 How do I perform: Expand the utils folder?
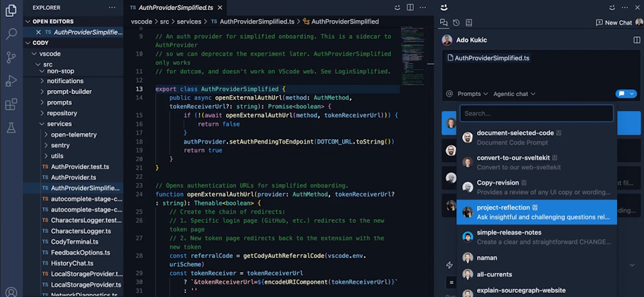point(73,156)
